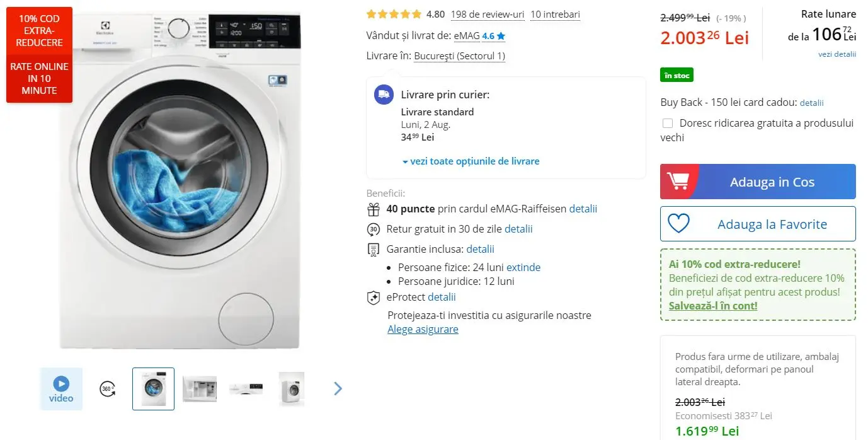Expand vezi toate optiunile de livrare
Screen dimensions: 868x440
point(471,161)
